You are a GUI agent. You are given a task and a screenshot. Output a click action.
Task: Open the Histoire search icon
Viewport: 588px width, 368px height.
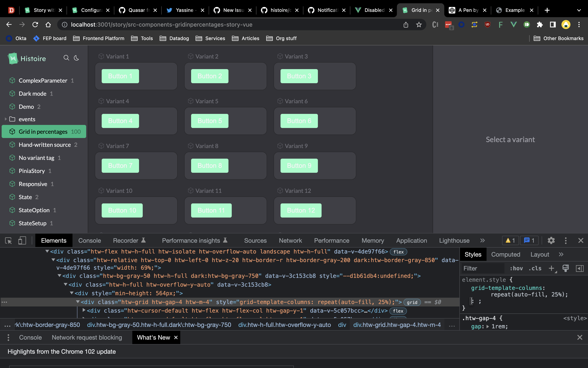(66, 58)
